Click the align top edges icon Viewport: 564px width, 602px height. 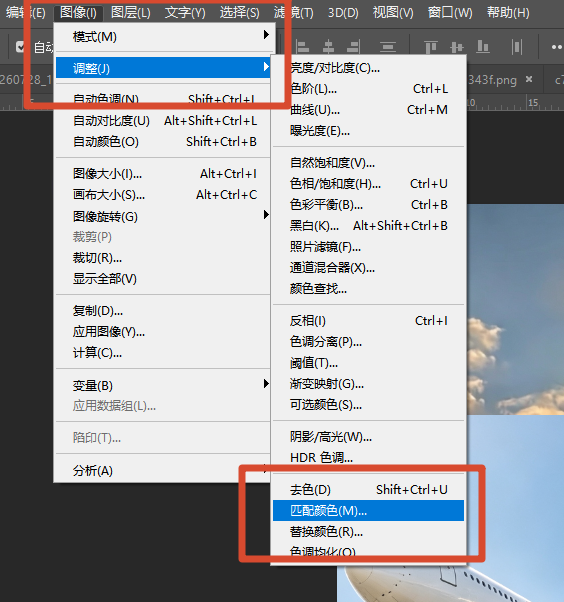click(431, 47)
